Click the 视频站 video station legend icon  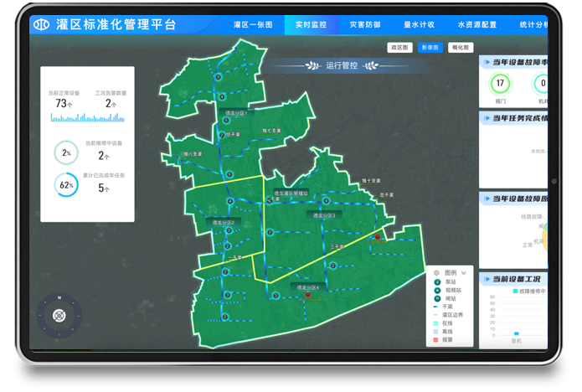(436, 291)
